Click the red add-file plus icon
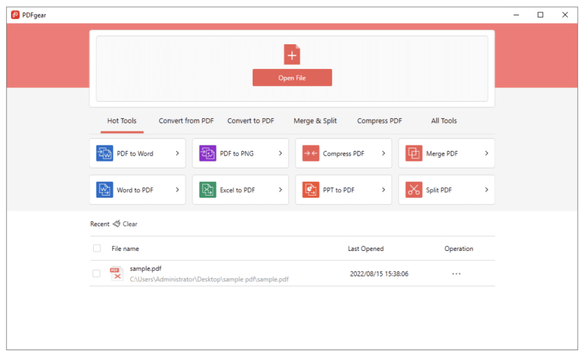Viewport: 588px width, 364px height. 292,55
